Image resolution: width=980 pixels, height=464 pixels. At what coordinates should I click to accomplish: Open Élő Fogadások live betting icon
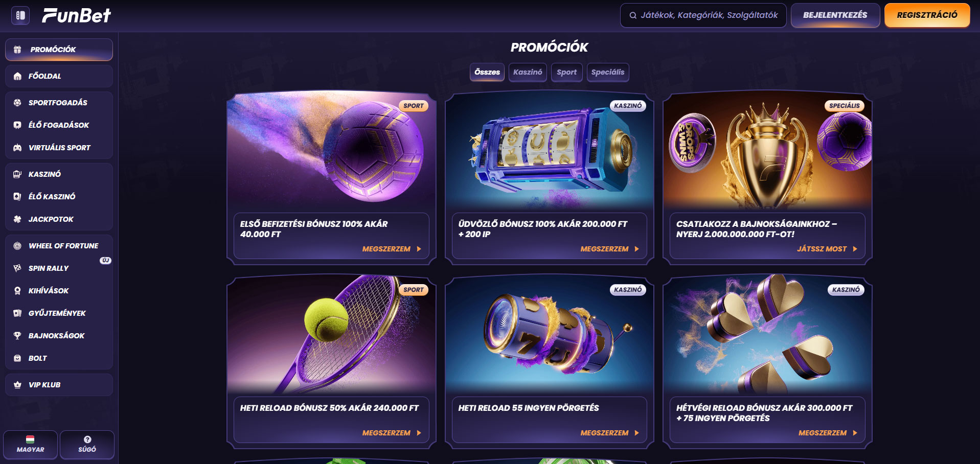pos(17,125)
